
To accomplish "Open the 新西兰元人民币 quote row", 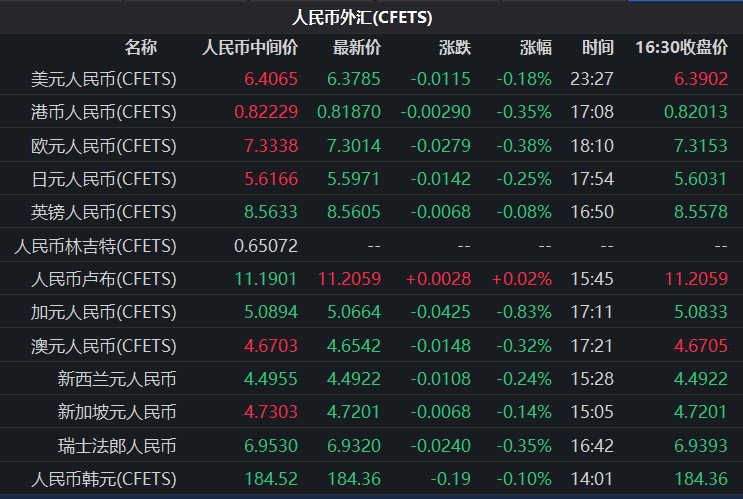I will click(117, 379).
